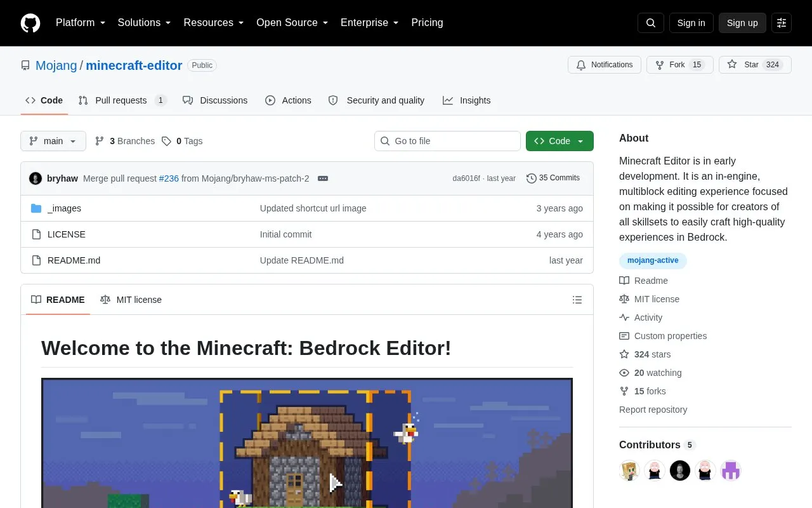Screen dimensions: 812x508
Task: Open the main branch selector dropdown
Action: click(x=53, y=141)
